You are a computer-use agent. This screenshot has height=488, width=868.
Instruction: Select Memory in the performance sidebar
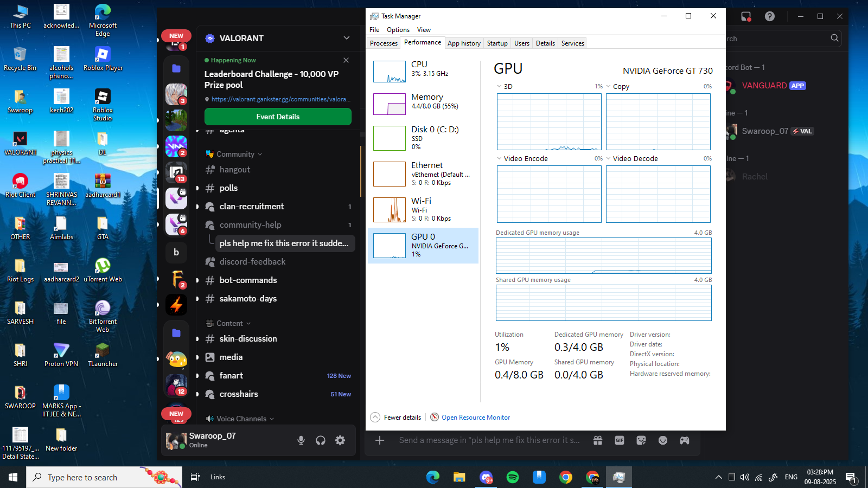click(423, 101)
